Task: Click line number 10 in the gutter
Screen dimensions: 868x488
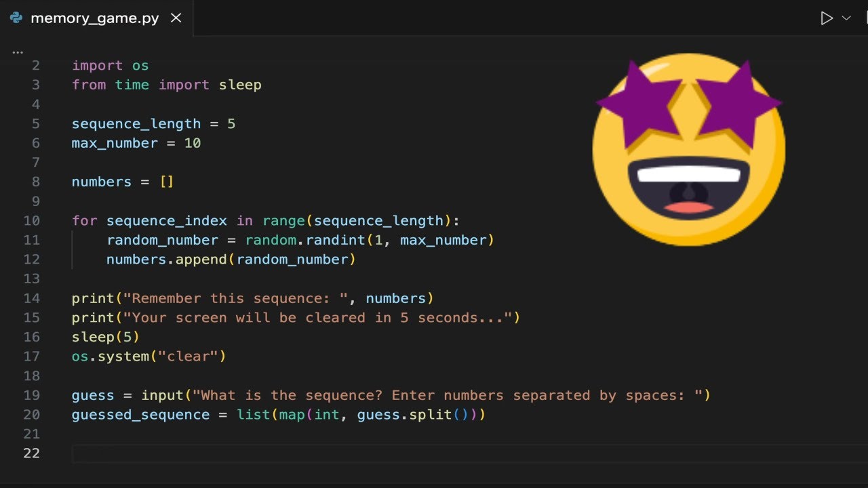Action: click(31, 221)
